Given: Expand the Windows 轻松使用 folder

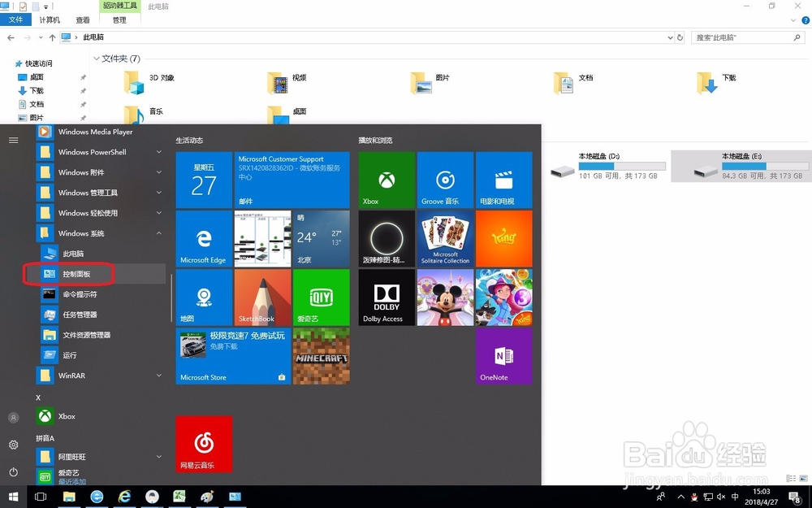Looking at the screenshot, I should [x=101, y=212].
